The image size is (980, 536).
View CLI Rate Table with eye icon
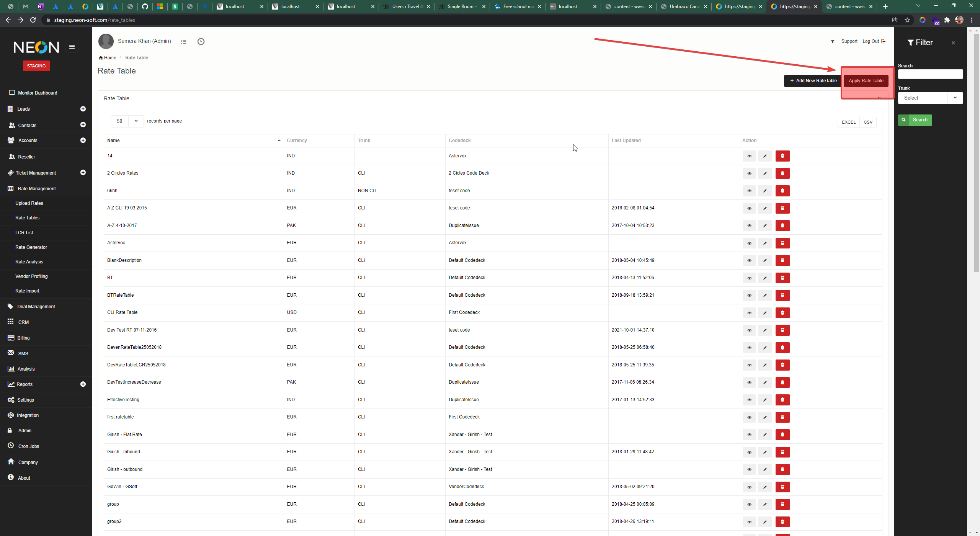[x=749, y=313]
